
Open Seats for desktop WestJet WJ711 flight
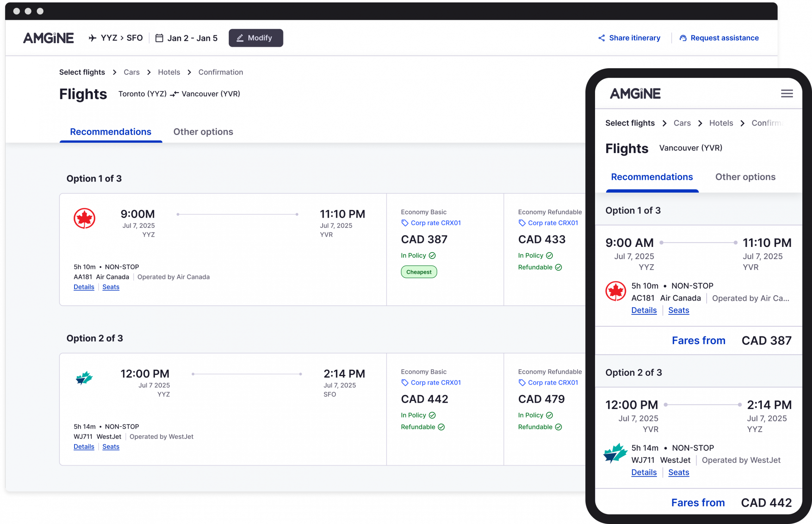(111, 447)
